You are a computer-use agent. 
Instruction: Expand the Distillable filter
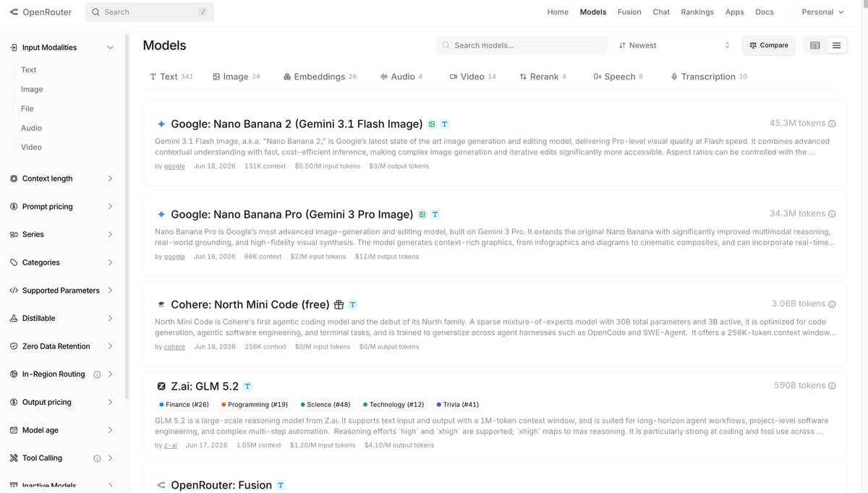pyautogui.click(x=110, y=319)
